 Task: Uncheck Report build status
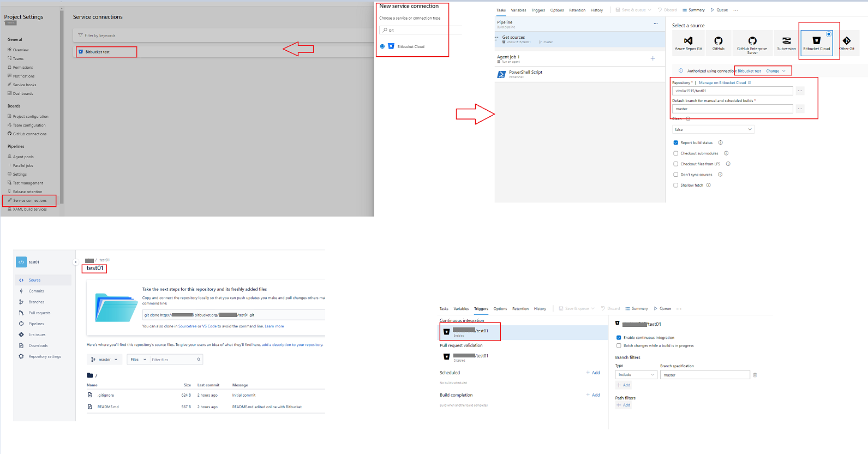(675, 142)
